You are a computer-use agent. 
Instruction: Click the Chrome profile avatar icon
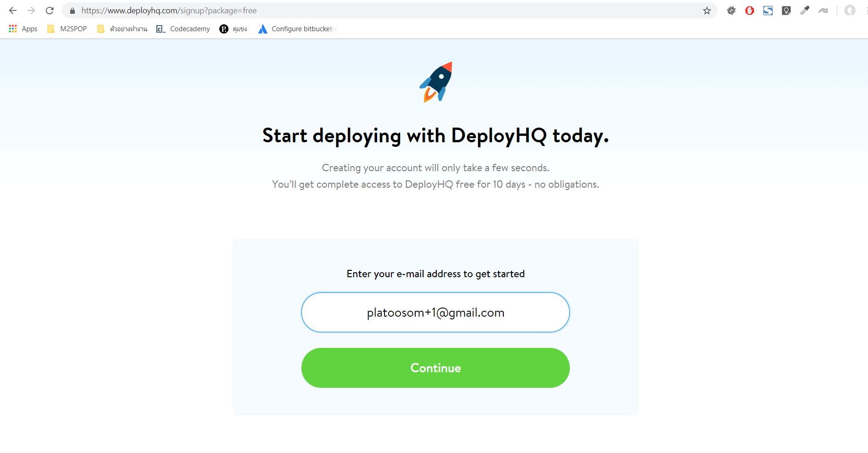point(850,10)
